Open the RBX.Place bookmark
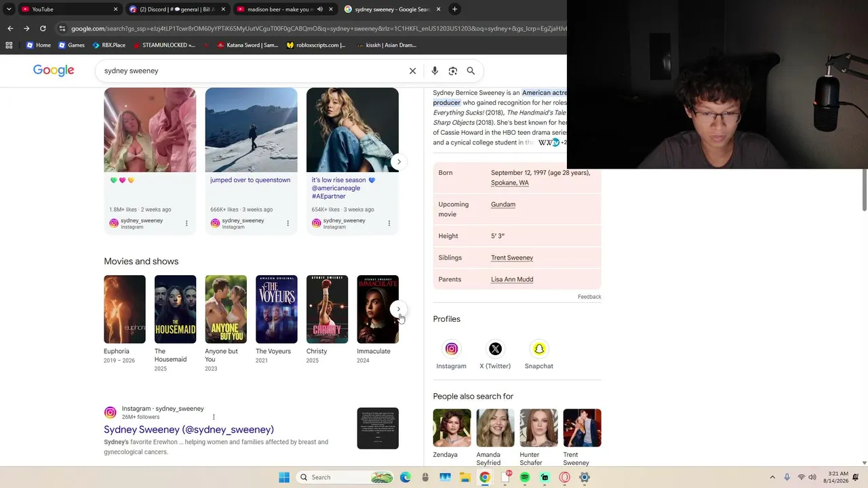The height and width of the screenshot is (488, 868). pyautogui.click(x=108, y=45)
